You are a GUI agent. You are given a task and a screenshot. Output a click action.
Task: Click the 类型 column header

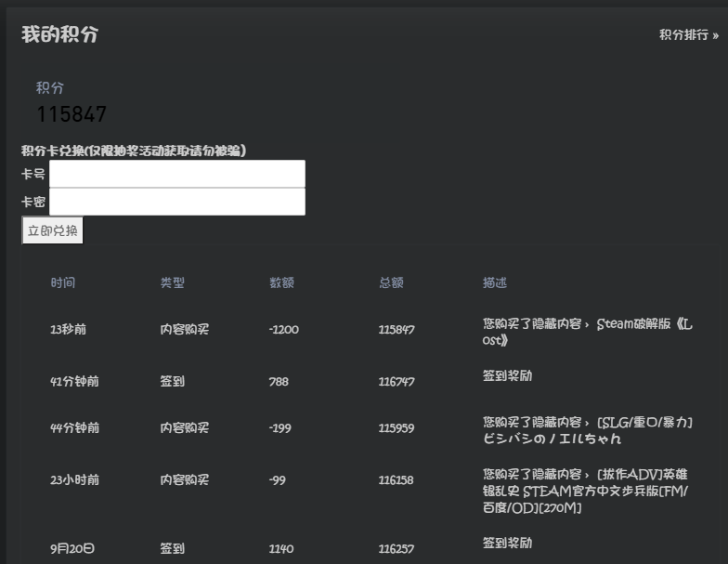coord(172,282)
